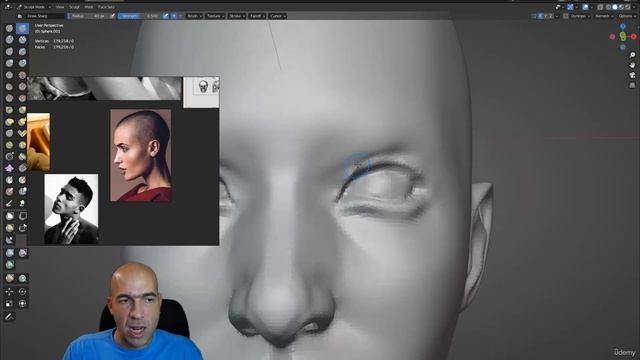This screenshot has height=360, width=640.
Task: Open the Sculpt Mode dropdown
Action: coord(34,7)
